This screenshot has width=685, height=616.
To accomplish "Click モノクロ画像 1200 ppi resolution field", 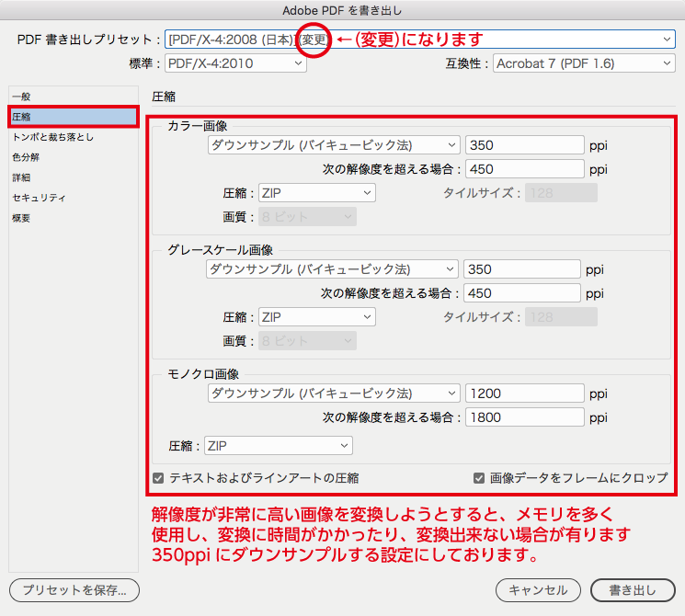I will (525, 394).
